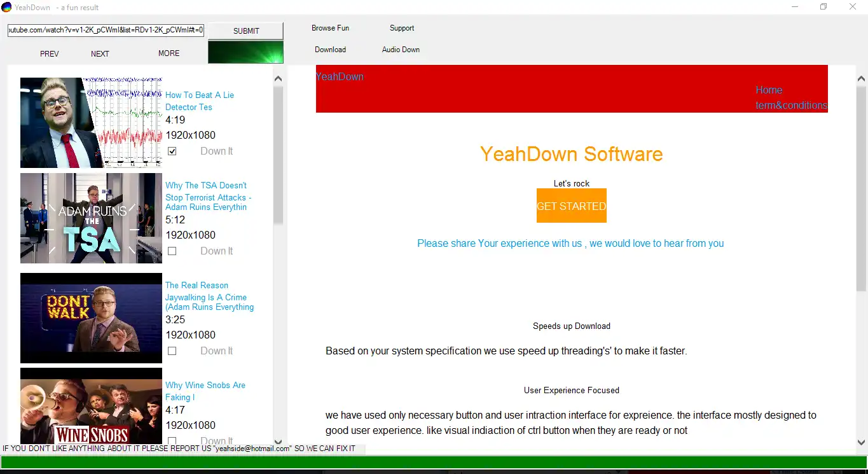Image resolution: width=868 pixels, height=474 pixels.
Task: Click the web page scroll down arrow
Action: coord(862,442)
